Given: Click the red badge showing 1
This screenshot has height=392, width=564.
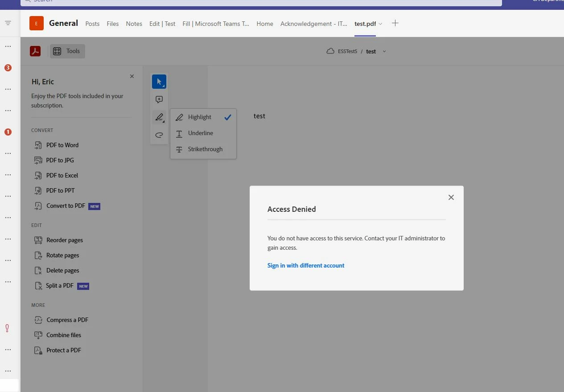Looking at the screenshot, I should point(8,132).
